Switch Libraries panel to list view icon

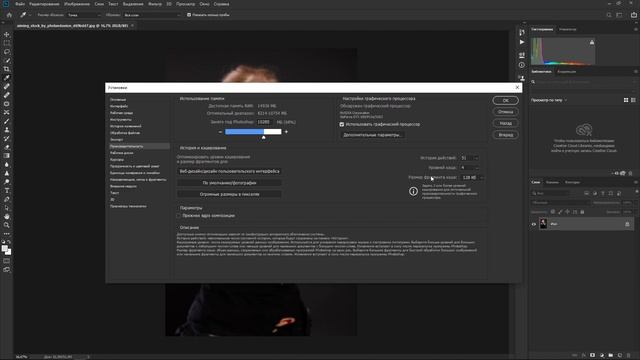(633, 100)
